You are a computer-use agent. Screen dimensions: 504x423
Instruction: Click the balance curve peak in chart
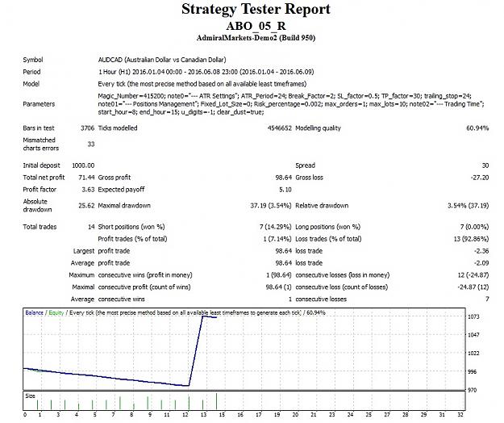tap(203, 317)
